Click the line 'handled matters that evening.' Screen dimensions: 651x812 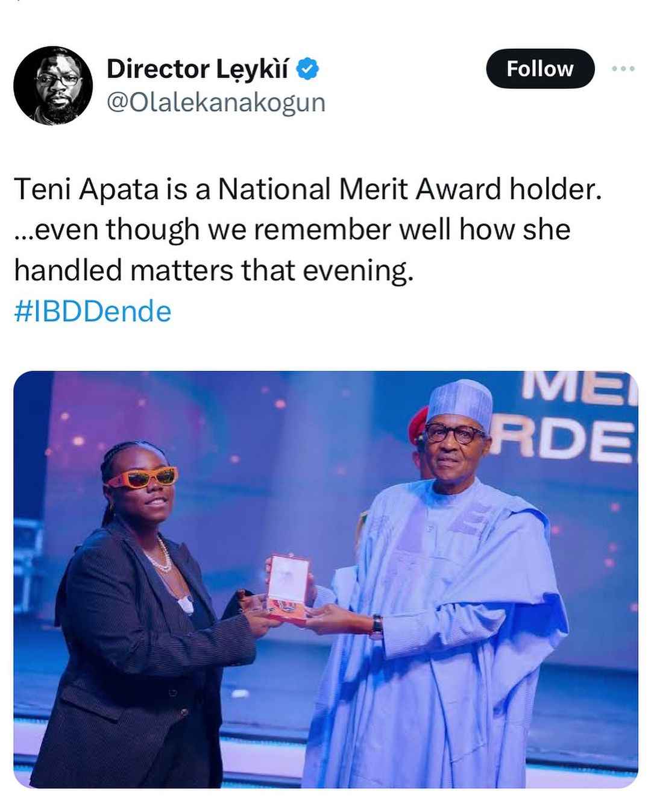click(x=214, y=270)
